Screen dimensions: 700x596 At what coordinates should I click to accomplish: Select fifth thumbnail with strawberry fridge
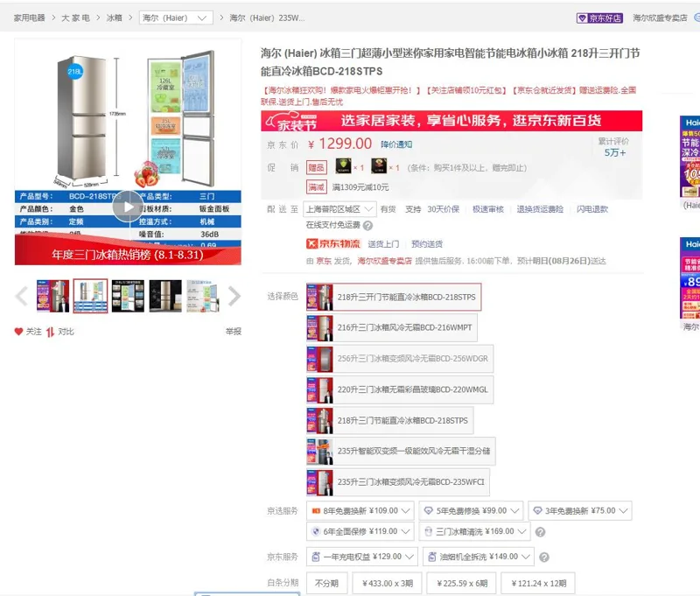tap(203, 296)
